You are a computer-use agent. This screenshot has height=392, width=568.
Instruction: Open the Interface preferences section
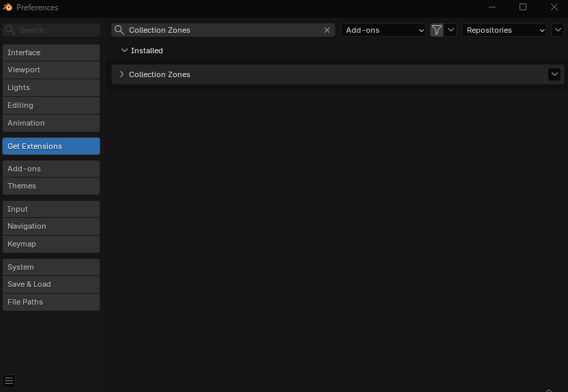tap(51, 53)
